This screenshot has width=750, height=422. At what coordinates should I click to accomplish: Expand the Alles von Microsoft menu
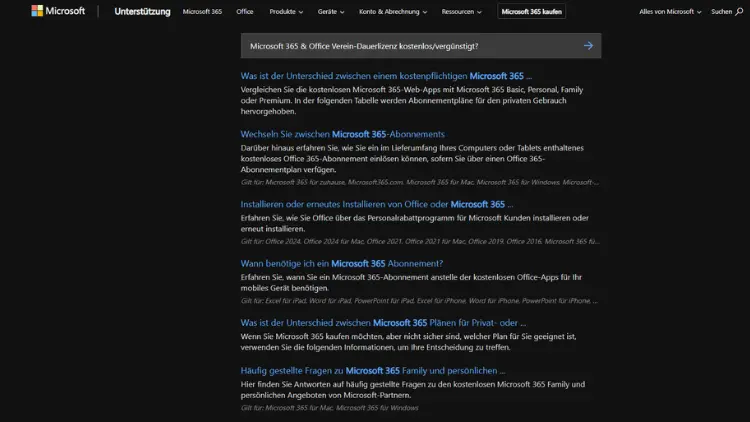click(670, 11)
